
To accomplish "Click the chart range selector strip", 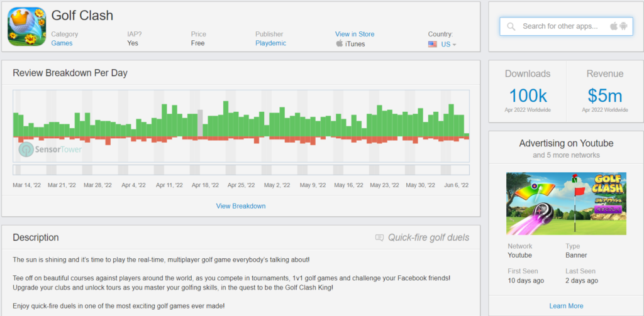I will click(241, 170).
